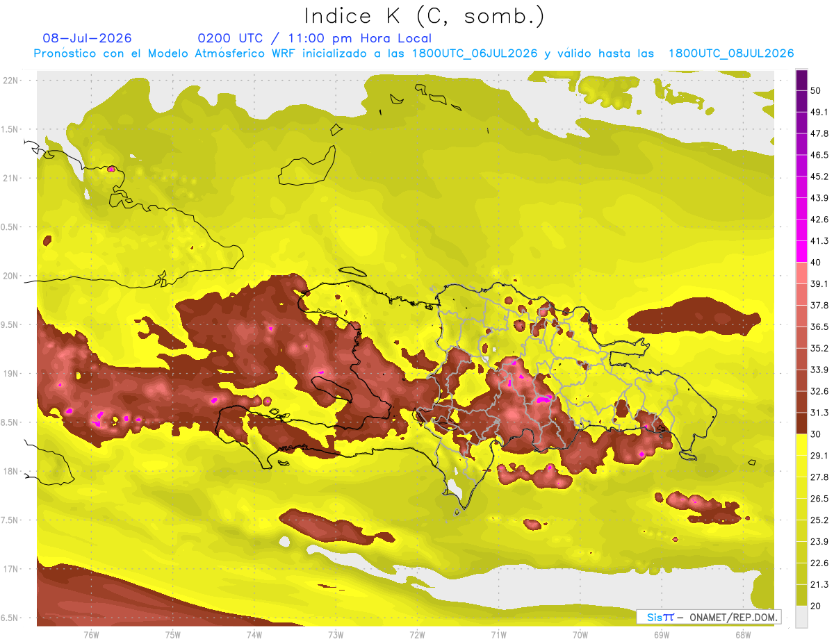
Task: Click the colorbar value '41.3'
Action: click(819, 241)
